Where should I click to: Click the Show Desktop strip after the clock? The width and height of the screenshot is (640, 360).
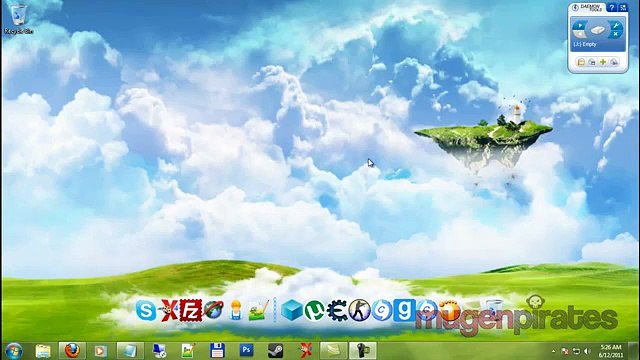pos(633,351)
